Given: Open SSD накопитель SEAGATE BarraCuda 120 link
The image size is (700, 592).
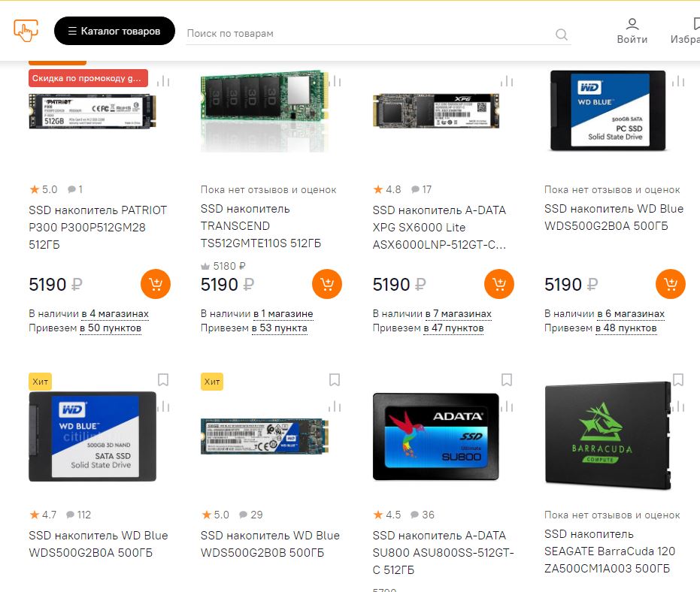Looking at the screenshot, I should point(610,551).
